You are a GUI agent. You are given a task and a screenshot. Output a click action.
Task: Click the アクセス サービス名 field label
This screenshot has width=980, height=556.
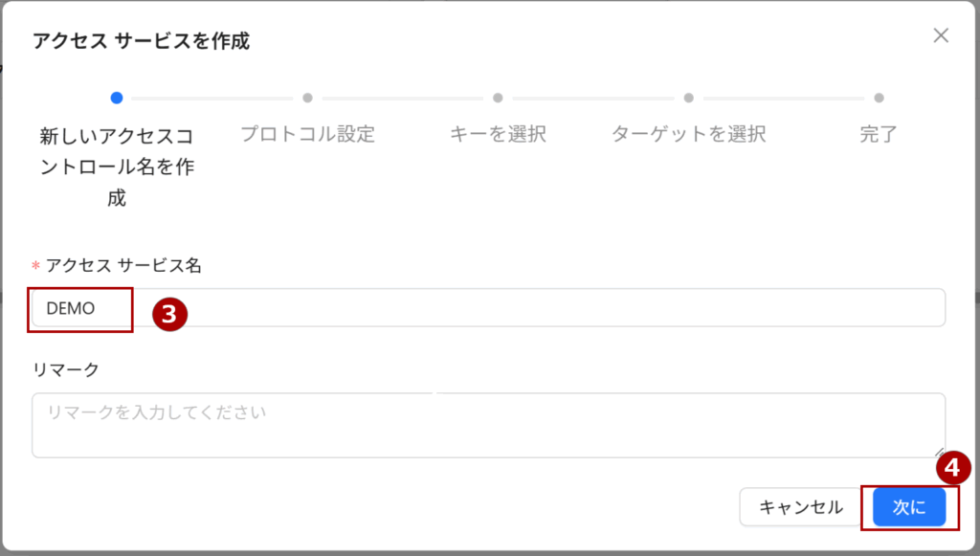pos(123,266)
